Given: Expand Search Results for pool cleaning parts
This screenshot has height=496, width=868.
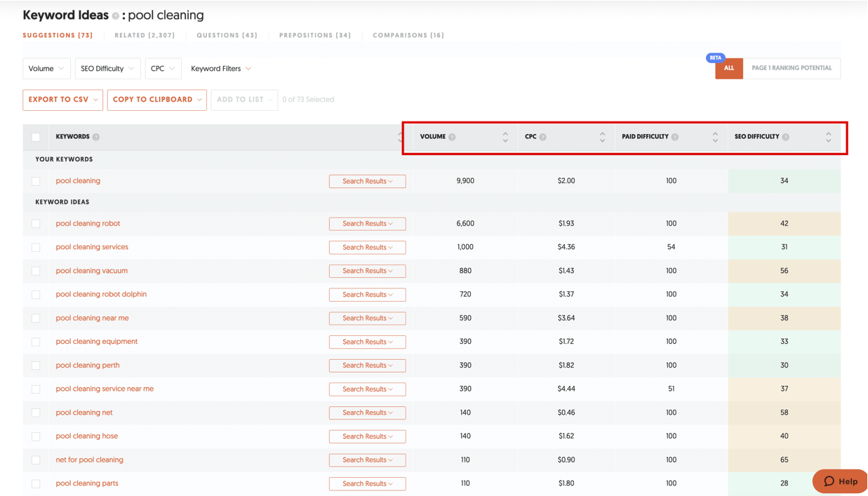Looking at the screenshot, I should tap(367, 483).
